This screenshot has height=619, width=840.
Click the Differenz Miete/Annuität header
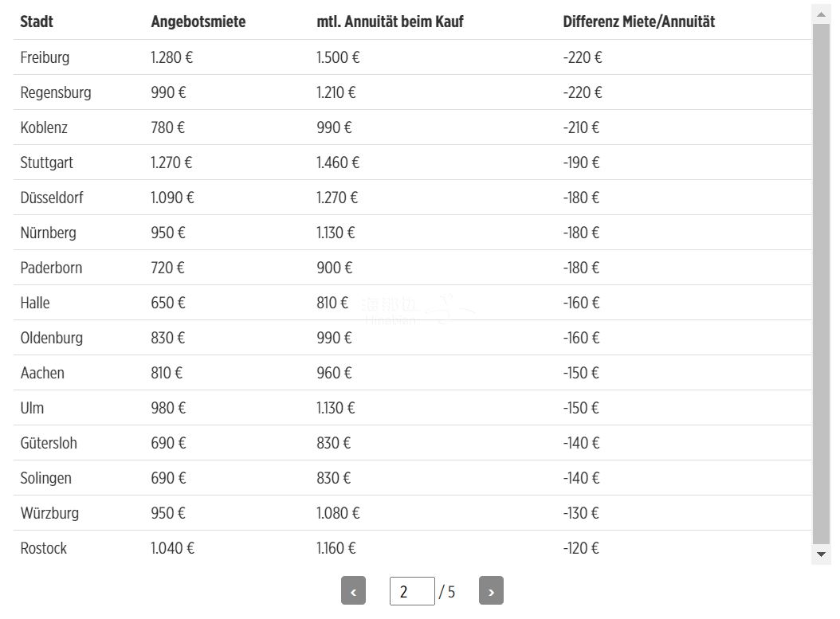coord(638,22)
